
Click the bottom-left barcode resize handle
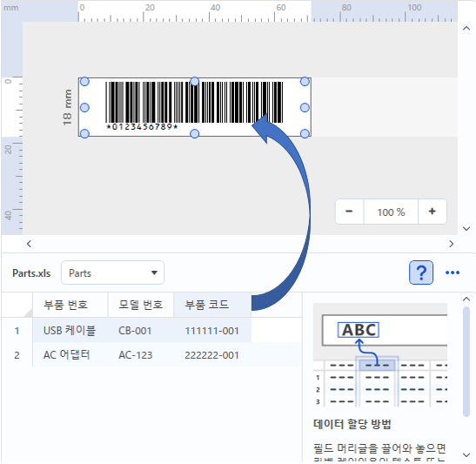click(x=84, y=133)
